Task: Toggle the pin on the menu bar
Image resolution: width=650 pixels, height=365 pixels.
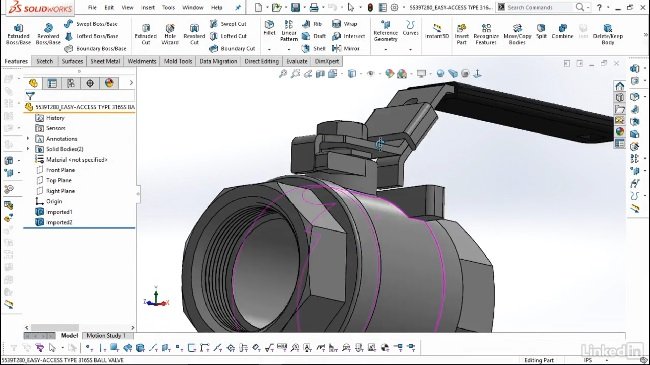Action: point(238,7)
